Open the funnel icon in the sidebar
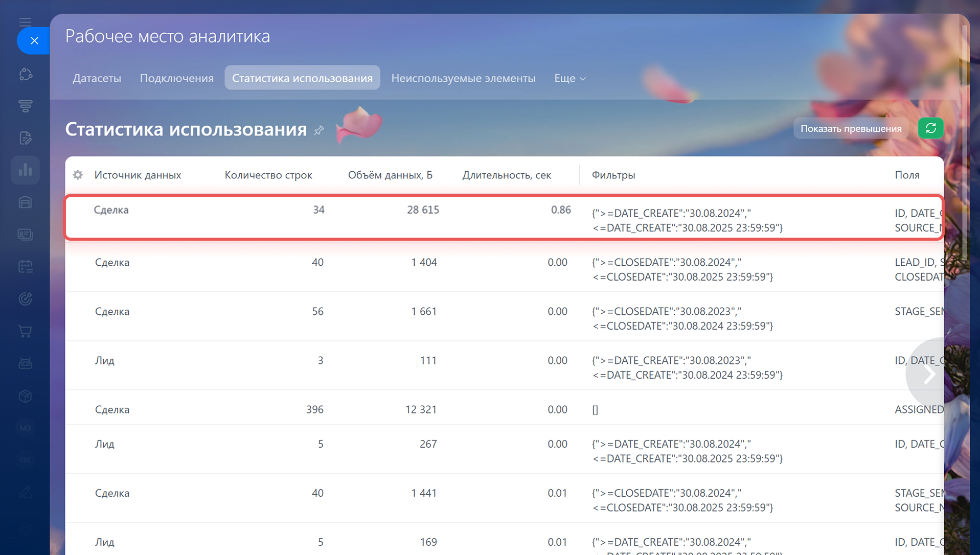Viewport: 980px width, 555px height. pos(25,106)
